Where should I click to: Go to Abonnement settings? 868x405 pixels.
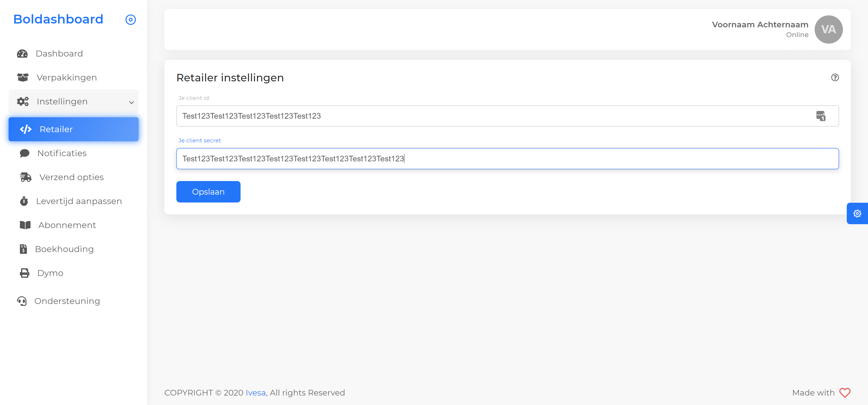(67, 225)
